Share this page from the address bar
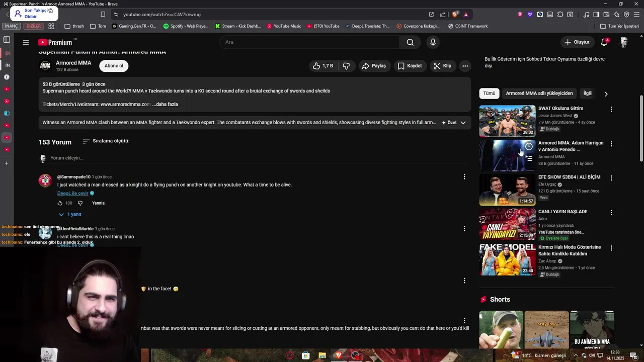Viewport: 644px width, 362px height. pyautogui.click(x=443, y=15)
